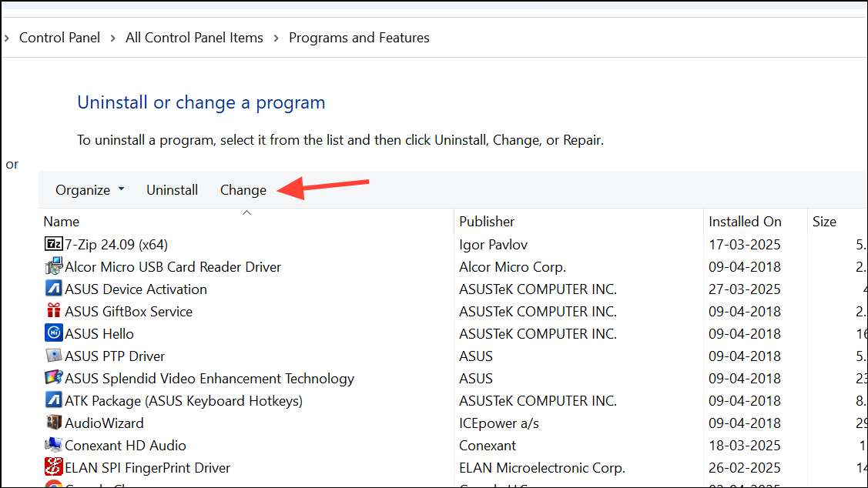The height and width of the screenshot is (488, 868).
Task: Click publisher Conexant
Action: [487, 446]
